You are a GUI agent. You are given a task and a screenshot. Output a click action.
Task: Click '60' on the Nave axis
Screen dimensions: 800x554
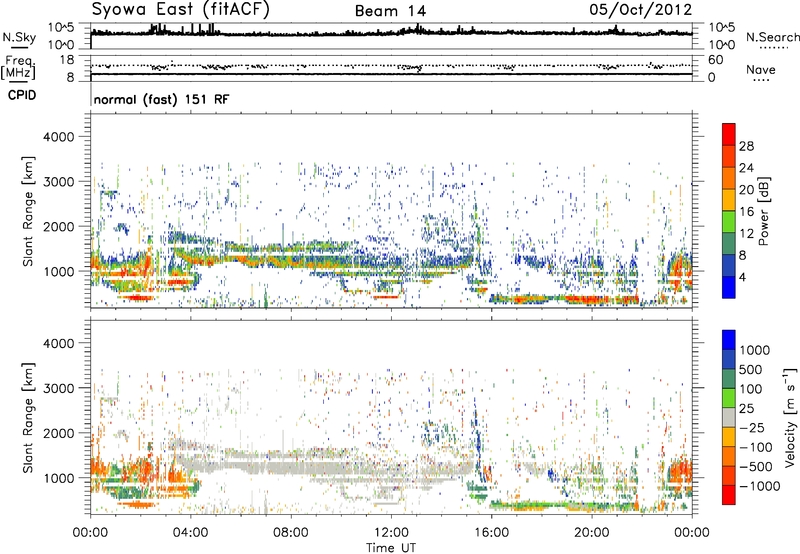716,60
